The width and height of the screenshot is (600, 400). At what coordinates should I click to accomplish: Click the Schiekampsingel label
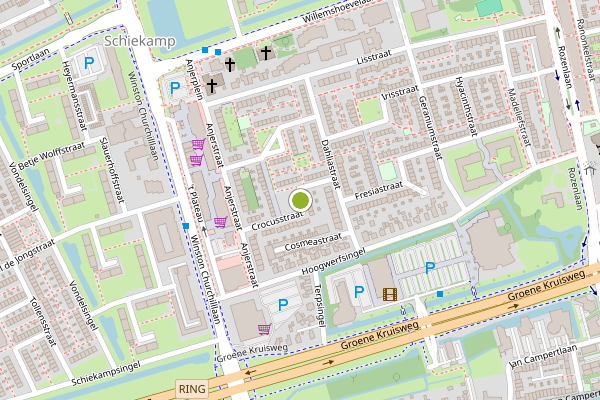tap(106, 373)
